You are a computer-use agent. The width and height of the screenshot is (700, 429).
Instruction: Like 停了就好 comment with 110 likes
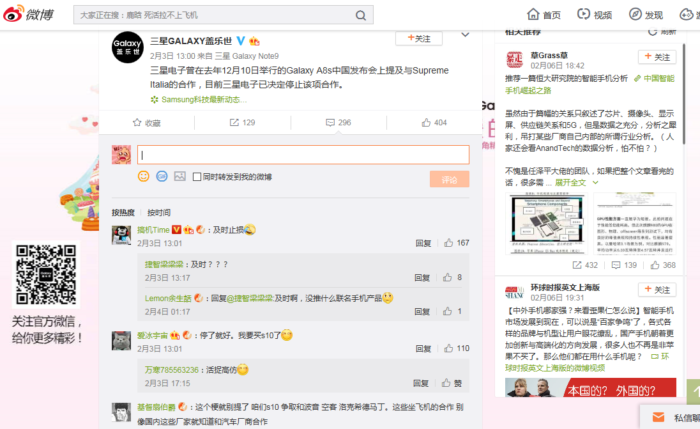(x=456, y=348)
